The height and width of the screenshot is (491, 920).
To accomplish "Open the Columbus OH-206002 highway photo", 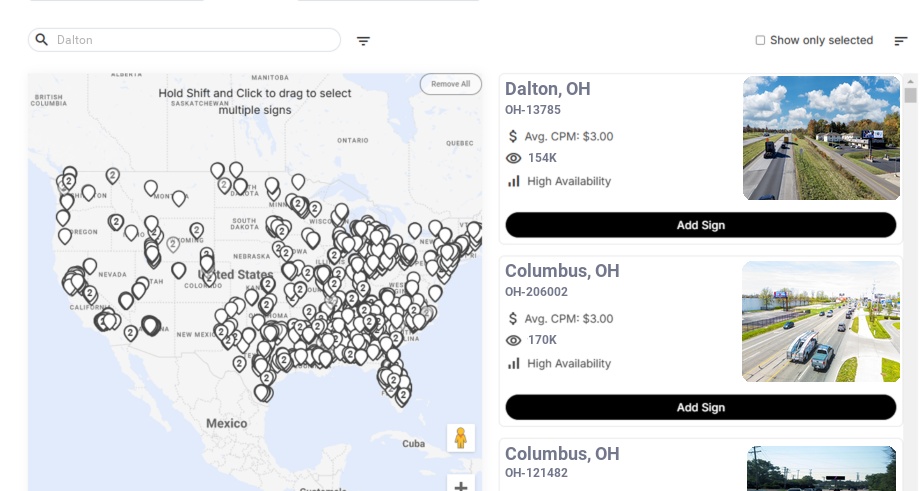I will tap(821, 321).
